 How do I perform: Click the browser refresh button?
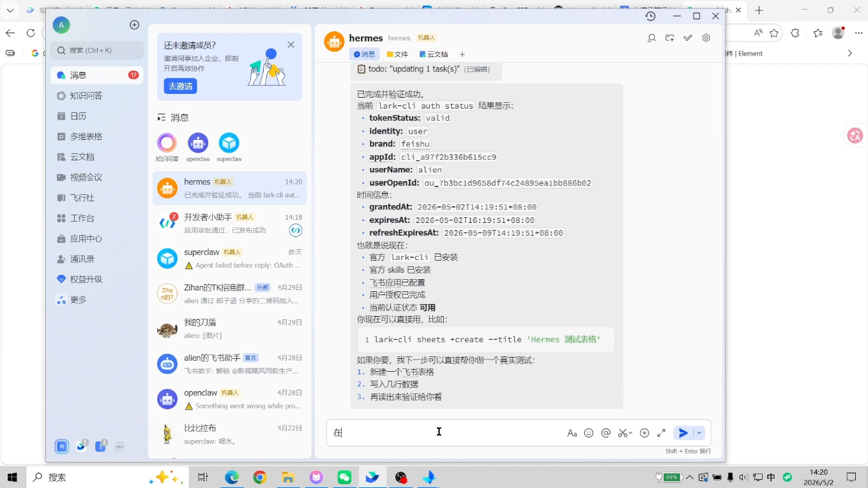click(x=31, y=33)
